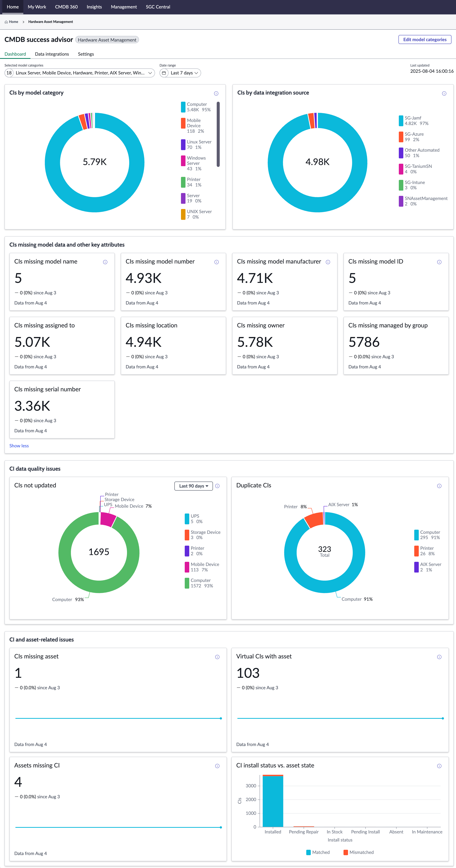
Task: Open info icon for CIs by data integration source
Action: (x=444, y=93)
